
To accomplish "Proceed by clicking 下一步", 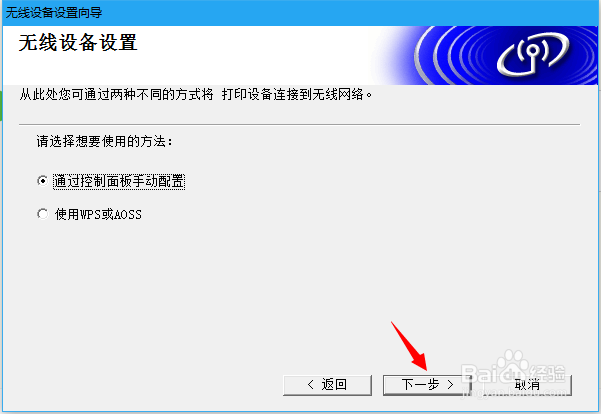I will pos(427,384).
